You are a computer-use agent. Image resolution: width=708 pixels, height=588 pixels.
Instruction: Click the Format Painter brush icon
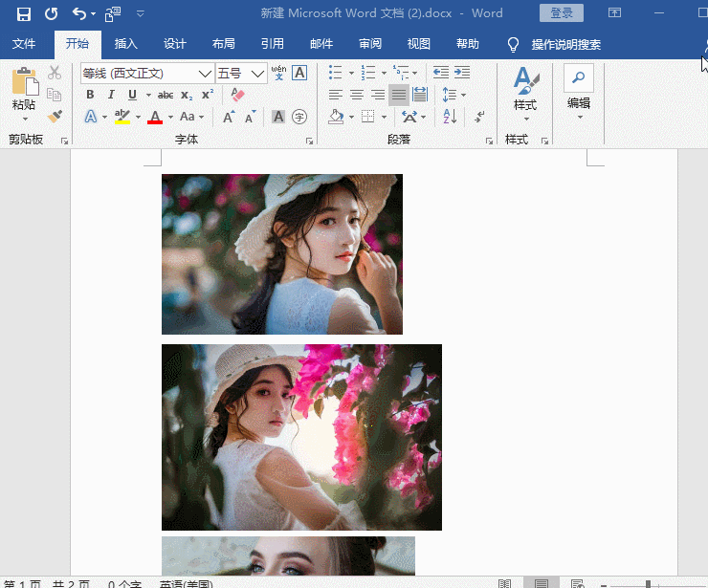(55, 116)
